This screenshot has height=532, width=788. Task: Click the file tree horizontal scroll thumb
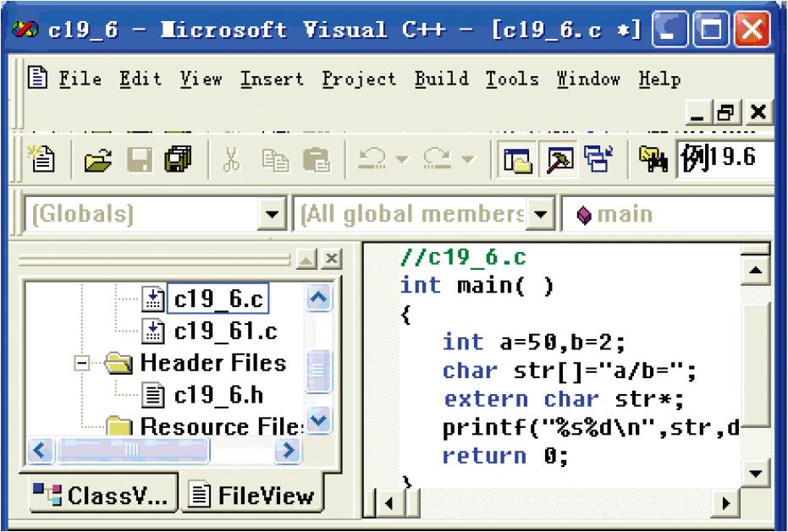pos(133,450)
